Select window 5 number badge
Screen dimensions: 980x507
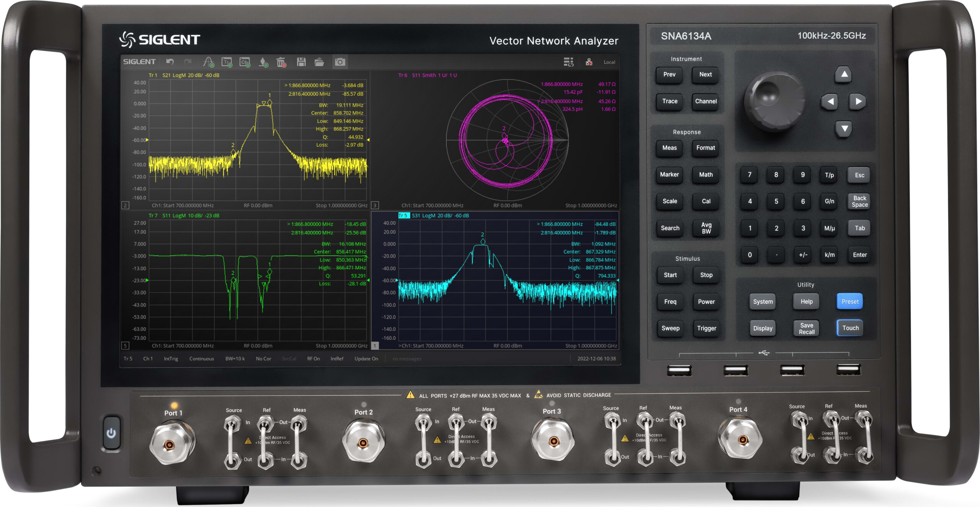click(x=125, y=346)
